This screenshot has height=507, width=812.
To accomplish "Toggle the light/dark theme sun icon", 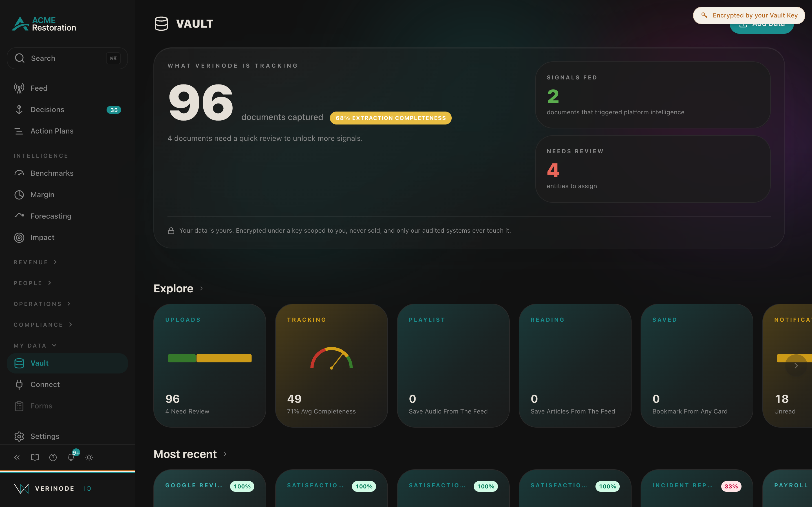I will [x=89, y=457].
